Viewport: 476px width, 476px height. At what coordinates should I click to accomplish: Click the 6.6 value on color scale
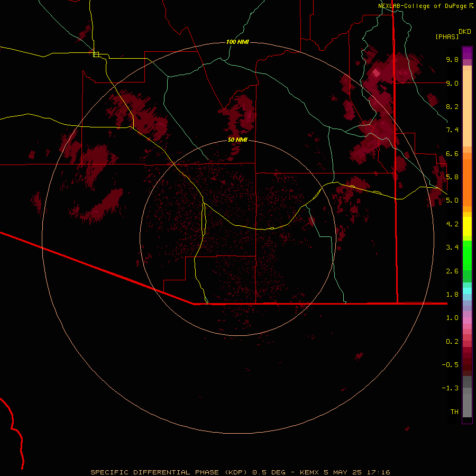pos(452,153)
